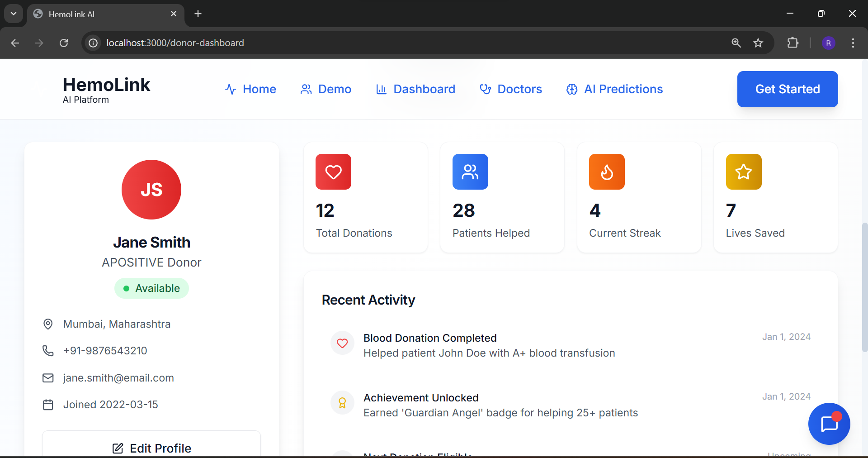868x458 pixels.
Task: Click the people icon on Patients Helped card
Action: point(470,172)
